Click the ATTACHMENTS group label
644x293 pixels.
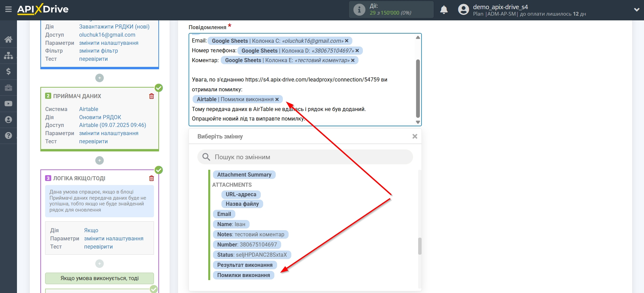click(232, 185)
